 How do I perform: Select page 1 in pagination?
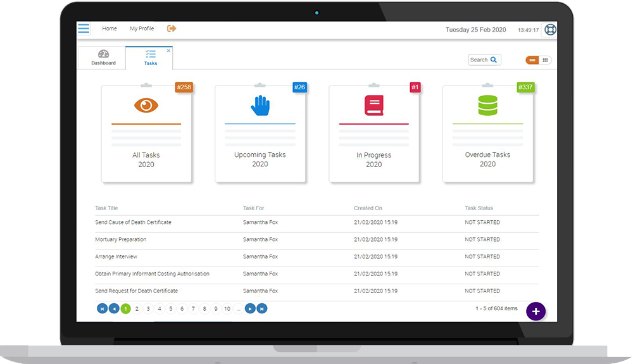tap(125, 309)
